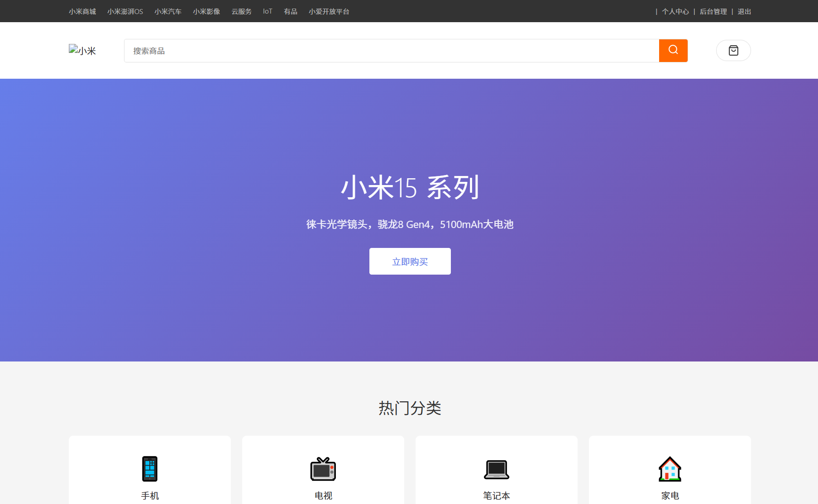The height and width of the screenshot is (504, 818).
Task: Click the 小米 logo image
Action: point(82,50)
